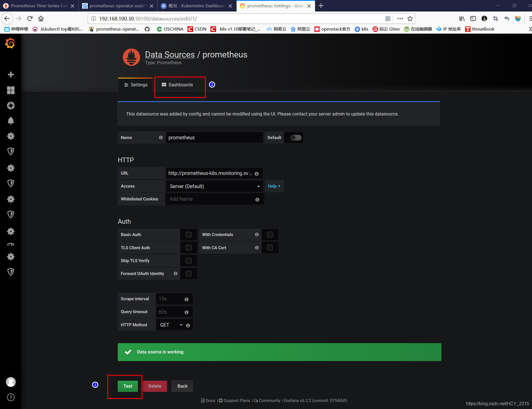Click the QR code icon in address bar

[x=388, y=19]
